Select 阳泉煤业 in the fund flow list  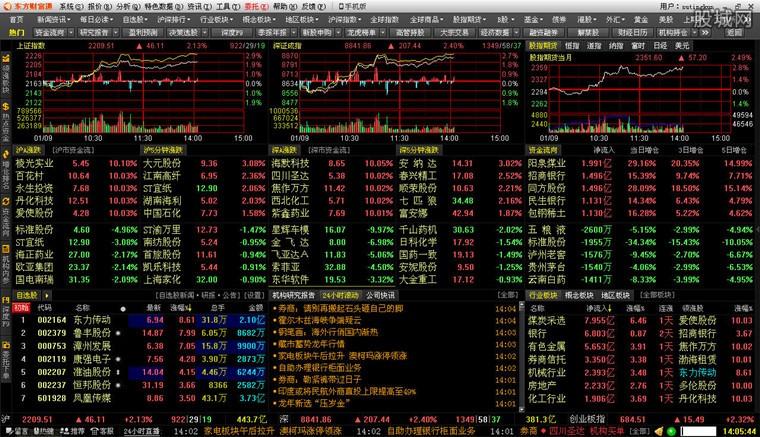click(x=547, y=163)
